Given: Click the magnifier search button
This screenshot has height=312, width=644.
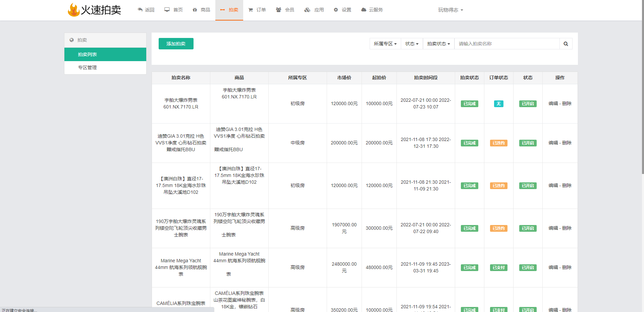Looking at the screenshot, I should coord(566,44).
